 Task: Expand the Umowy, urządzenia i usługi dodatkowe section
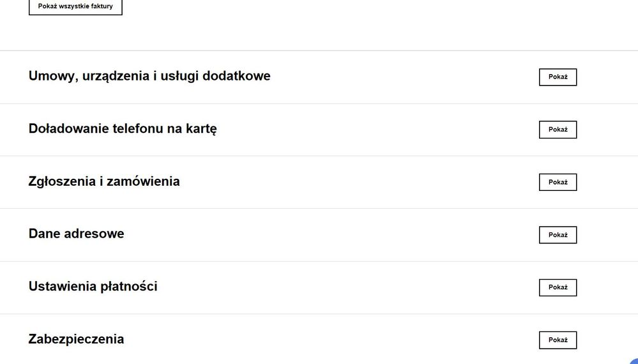pyautogui.click(x=558, y=77)
